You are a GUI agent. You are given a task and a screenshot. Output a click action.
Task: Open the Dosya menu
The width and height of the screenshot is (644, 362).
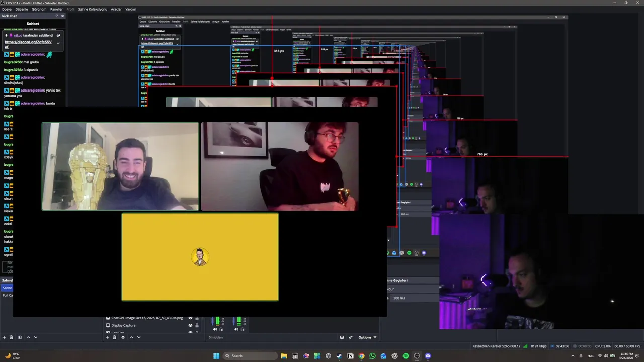(x=7, y=9)
